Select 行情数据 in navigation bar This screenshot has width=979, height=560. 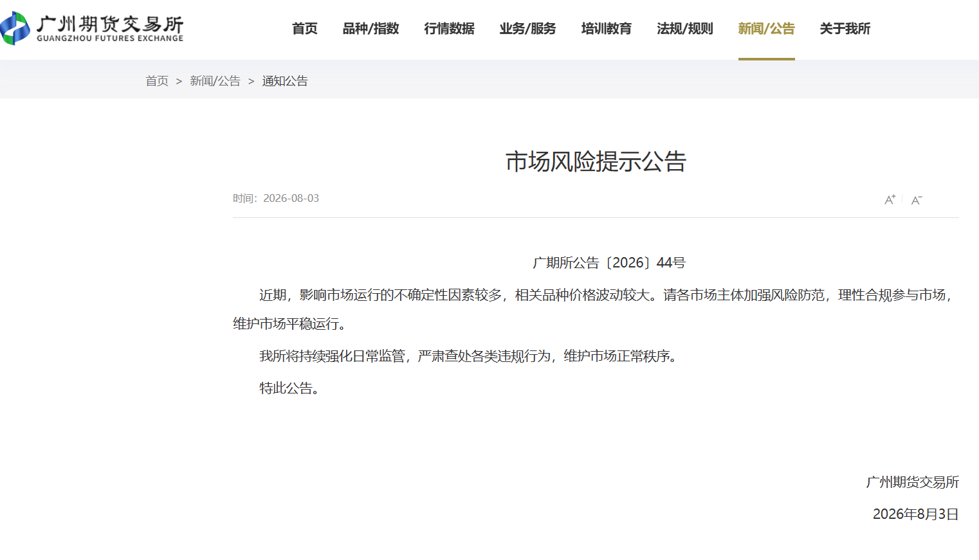tap(450, 28)
